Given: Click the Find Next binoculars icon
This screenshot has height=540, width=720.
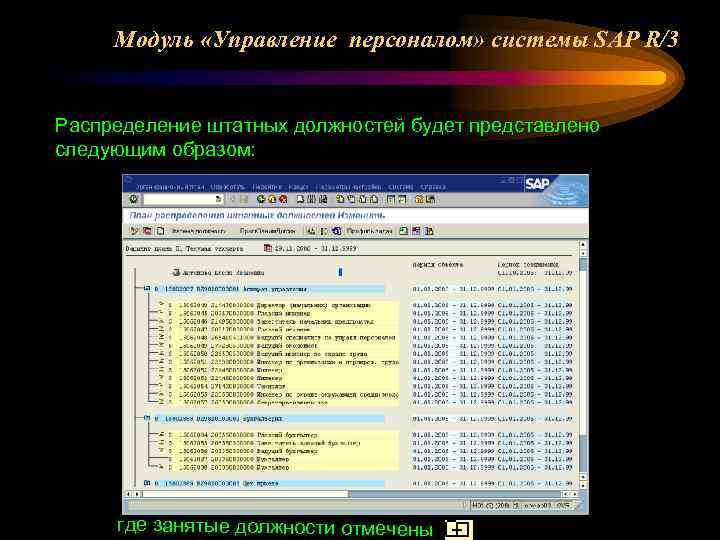Looking at the screenshot, I should tap(323, 199).
